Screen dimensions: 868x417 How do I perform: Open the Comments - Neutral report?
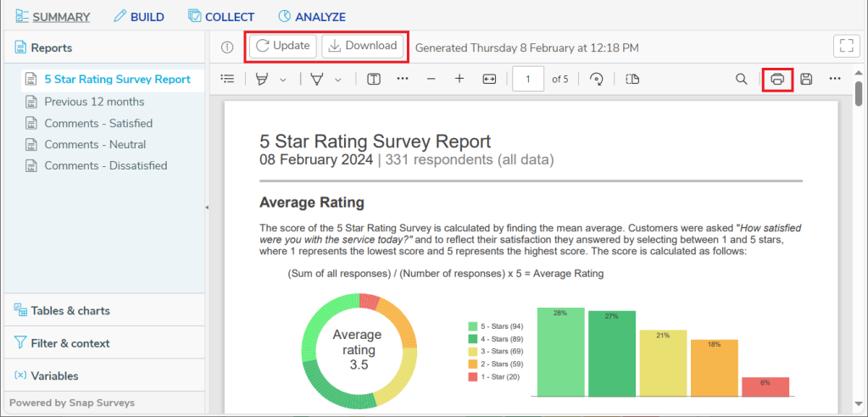[x=95, y=145]
